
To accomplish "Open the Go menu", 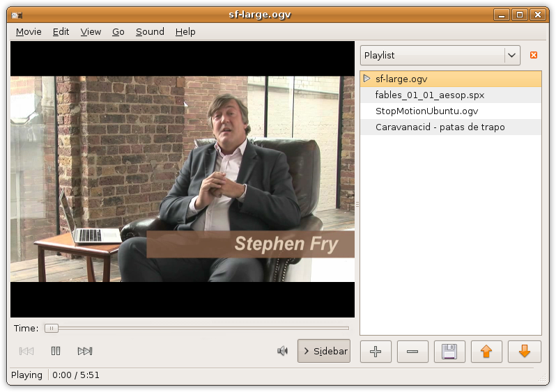I will pos(118,32).
